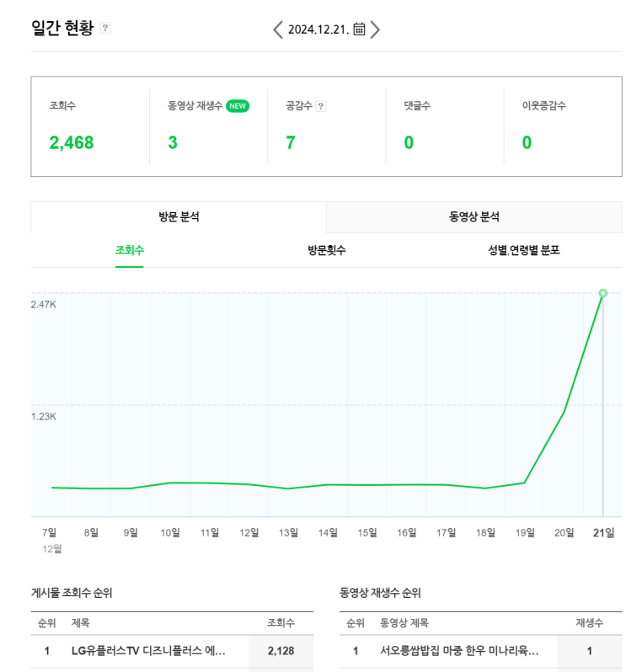Click the 공감수 count 7
Image resolution: width=626 pixels, height=672 pixels.
point(291,142)
